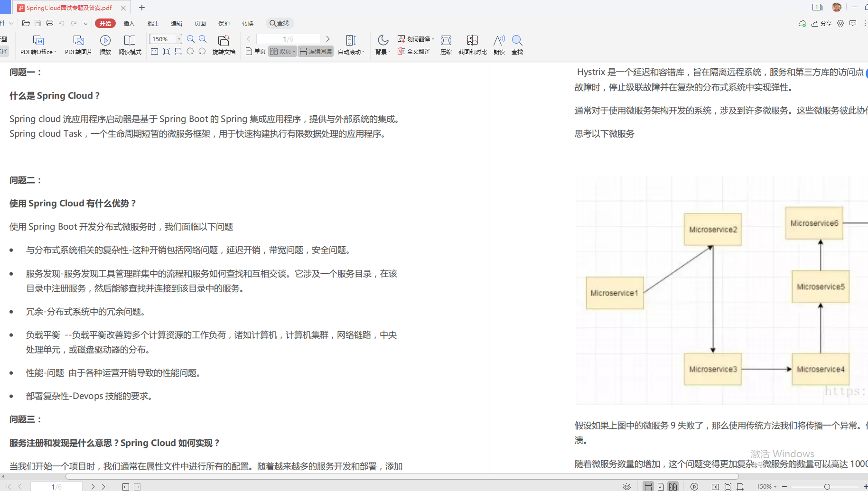Open the 转换 ribbon tab
The height and width of the screenshot is (491, 868).
(248, 23)
